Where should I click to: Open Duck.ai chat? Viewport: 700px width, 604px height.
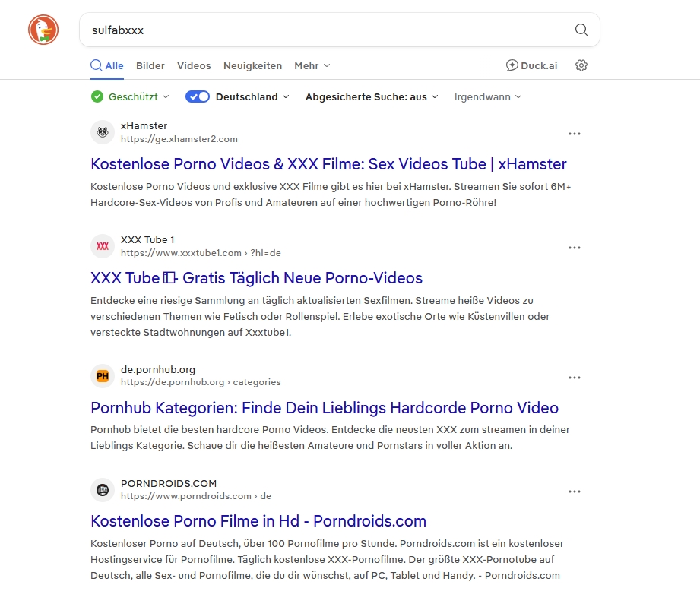coord(531,65)
